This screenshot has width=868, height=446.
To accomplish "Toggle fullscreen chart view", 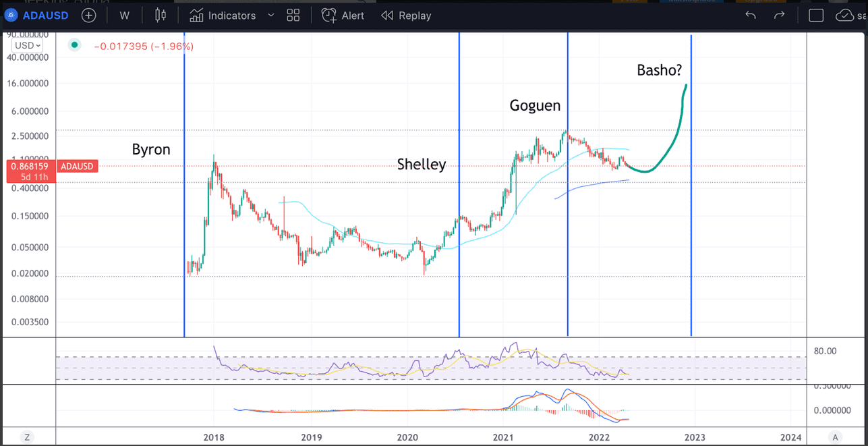I will [816, 15].
